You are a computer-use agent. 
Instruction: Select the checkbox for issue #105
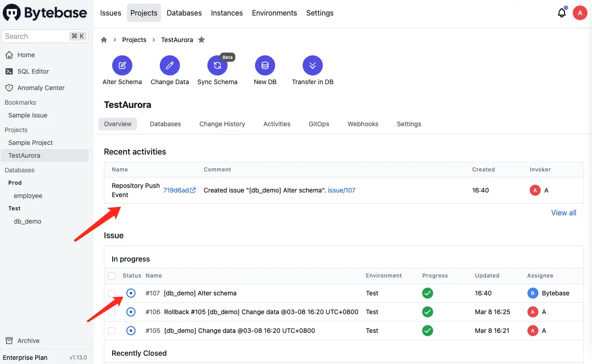tap(112, 331)
